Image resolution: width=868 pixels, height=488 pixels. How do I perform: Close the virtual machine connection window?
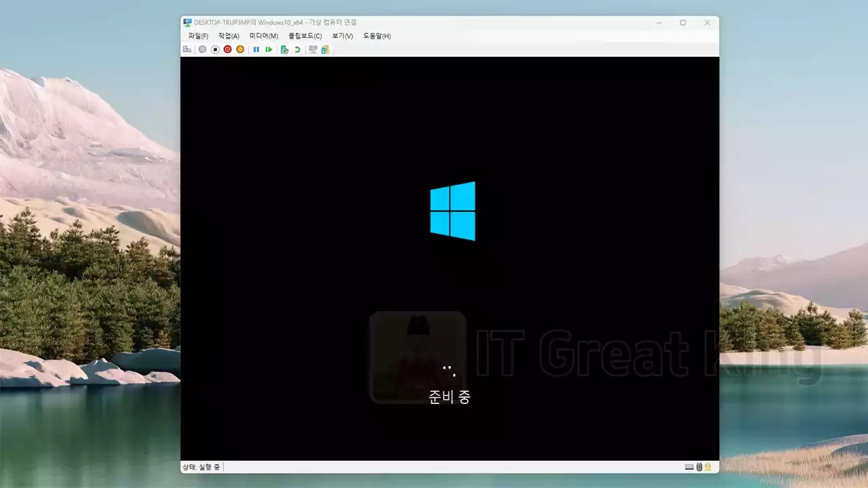point(707,22)
